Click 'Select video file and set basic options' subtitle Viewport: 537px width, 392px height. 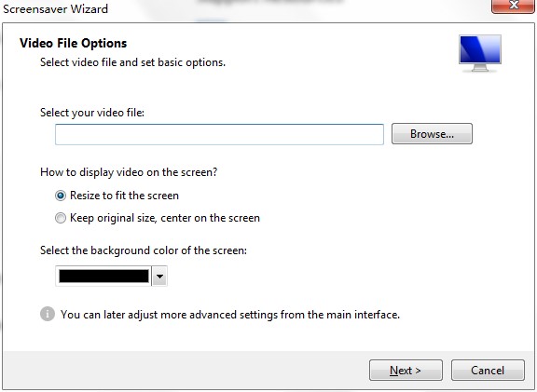coord(133,62)
